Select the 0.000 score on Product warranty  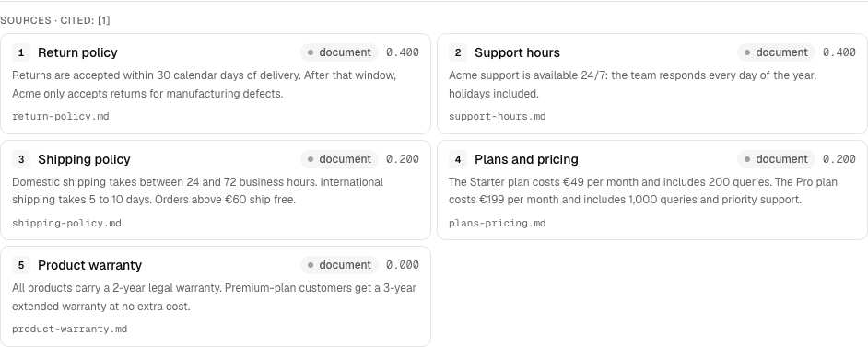(x=403, y=265)
